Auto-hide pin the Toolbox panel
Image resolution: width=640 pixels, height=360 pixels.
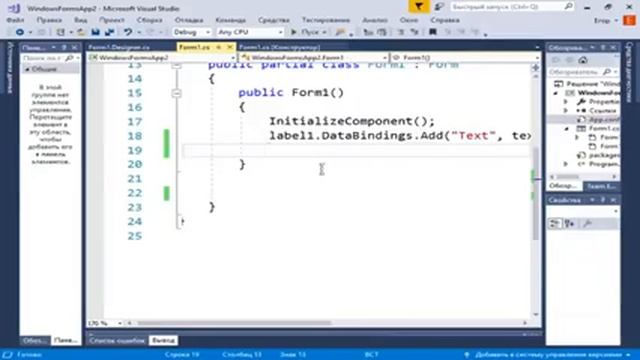pos(64,47)
